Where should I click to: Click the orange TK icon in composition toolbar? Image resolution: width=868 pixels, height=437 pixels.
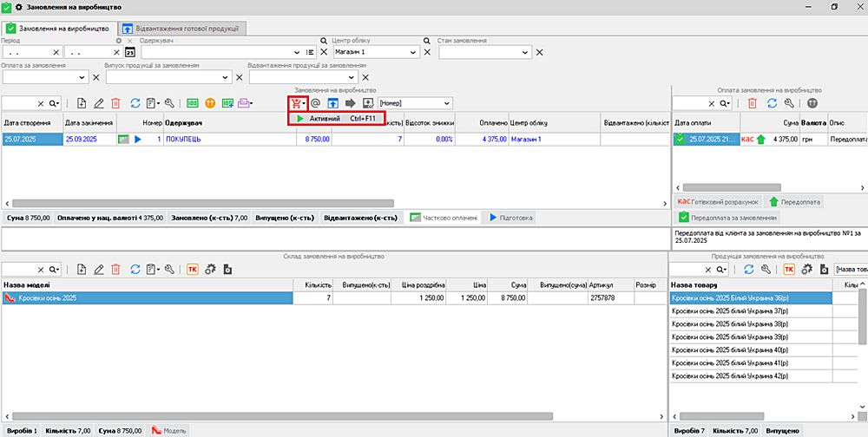[x=192, y=270]
